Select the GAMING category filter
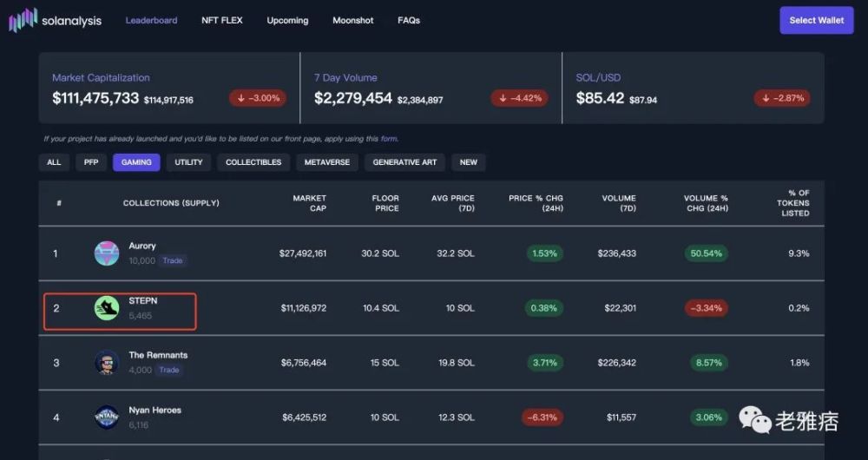The image size is (868, 460). (x=136, y=162)
